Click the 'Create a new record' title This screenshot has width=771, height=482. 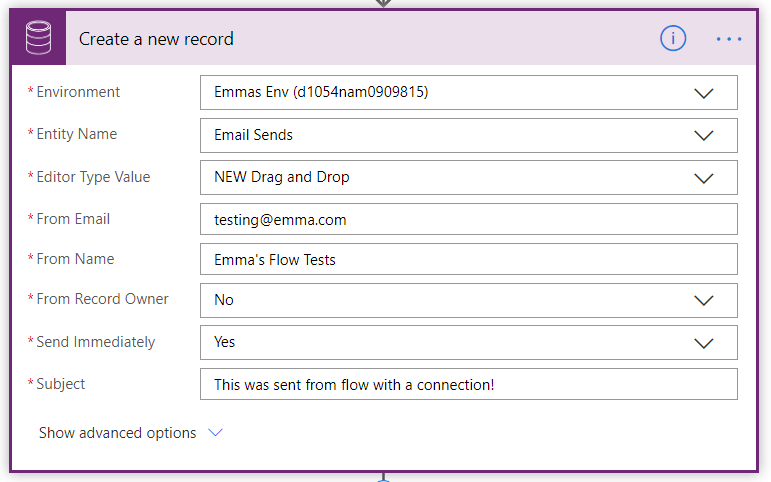click(x=156, y=39)
